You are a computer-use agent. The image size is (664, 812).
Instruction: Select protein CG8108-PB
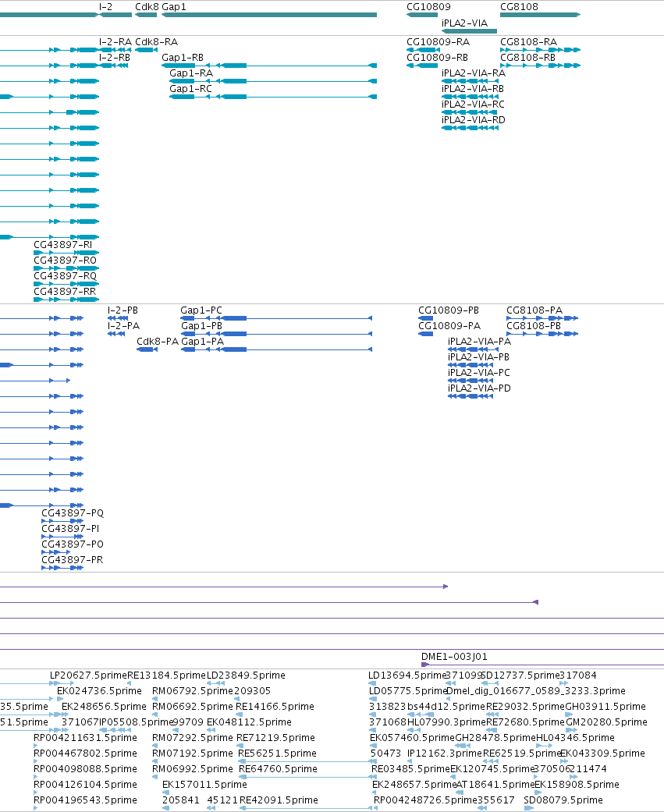coord(534,326)
